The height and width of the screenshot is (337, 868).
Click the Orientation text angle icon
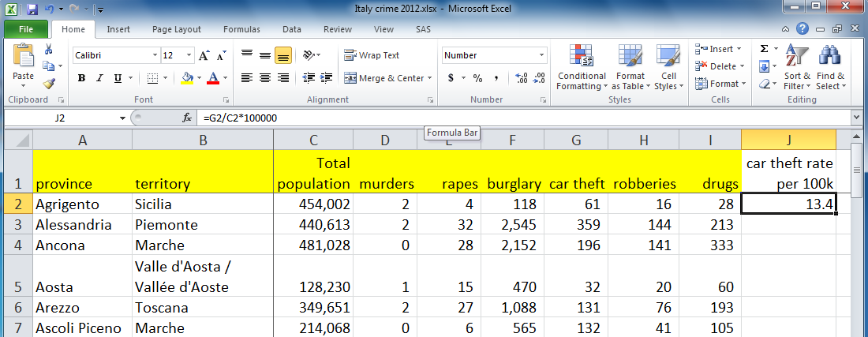tap(309, 55)
